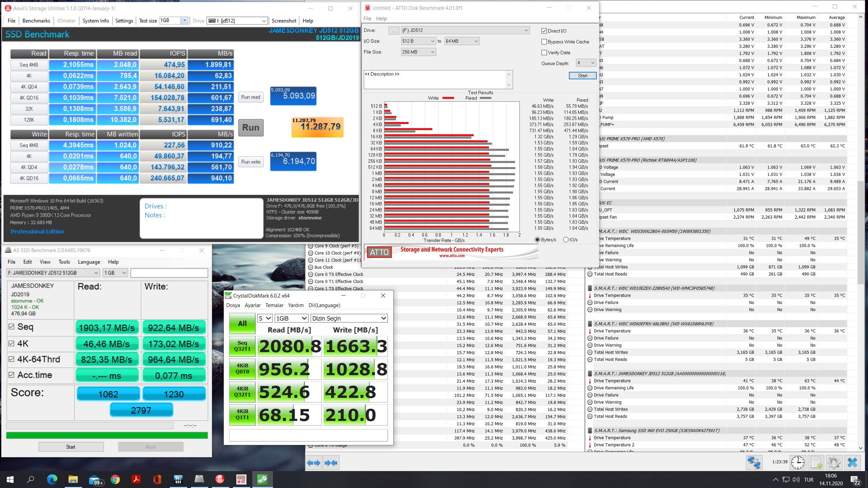Launch Microsoft Edge from taskbar

click(x=52, y=480)
